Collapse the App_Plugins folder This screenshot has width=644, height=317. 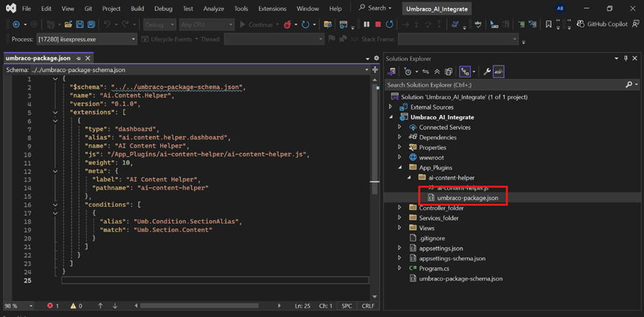[399, 167]
